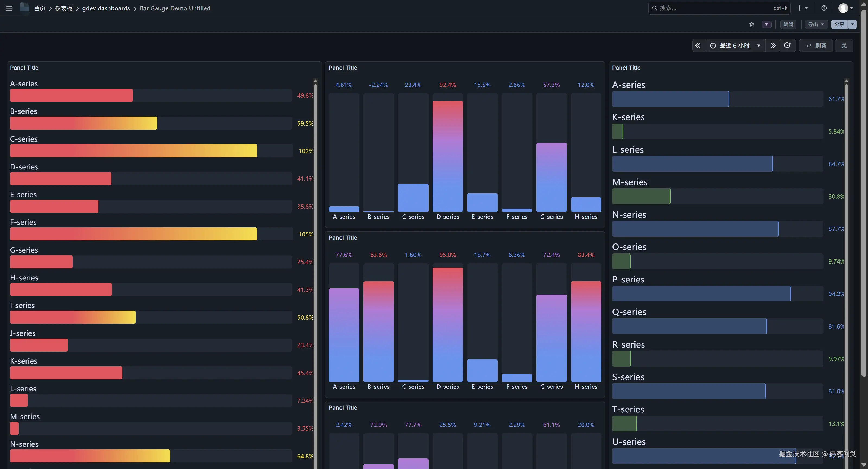The width and height of the screenshot is (868, 469).
Task: Click the S-series label in right panel
Action: 628,377
